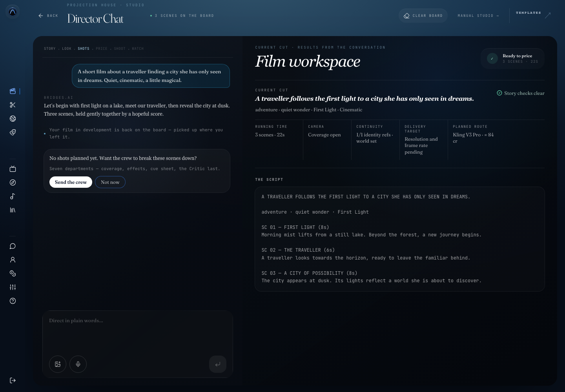The width and height of the screenshot is (565, 392).
Task: Click the Back button
Action: (48, 16)
